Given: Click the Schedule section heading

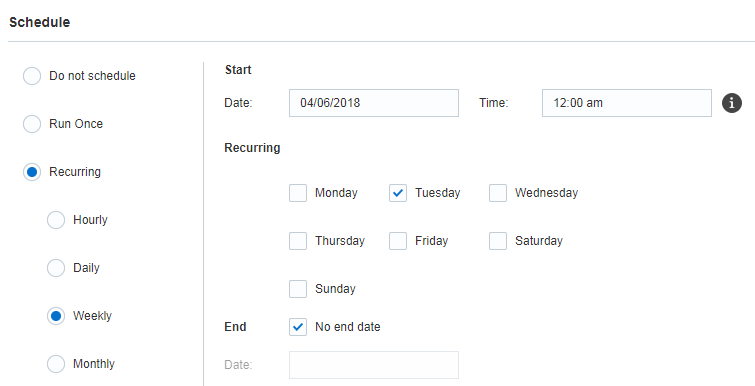Looking at the screenshot, I should pos(39,22).
